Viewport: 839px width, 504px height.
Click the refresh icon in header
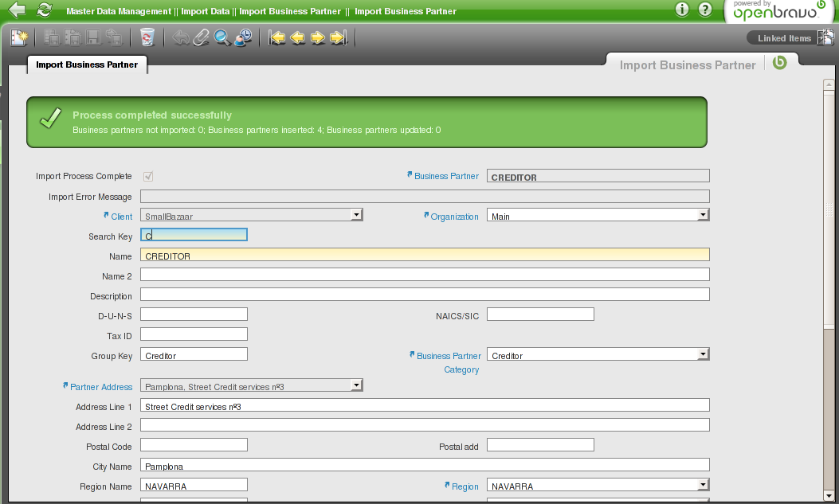(45, 10)
